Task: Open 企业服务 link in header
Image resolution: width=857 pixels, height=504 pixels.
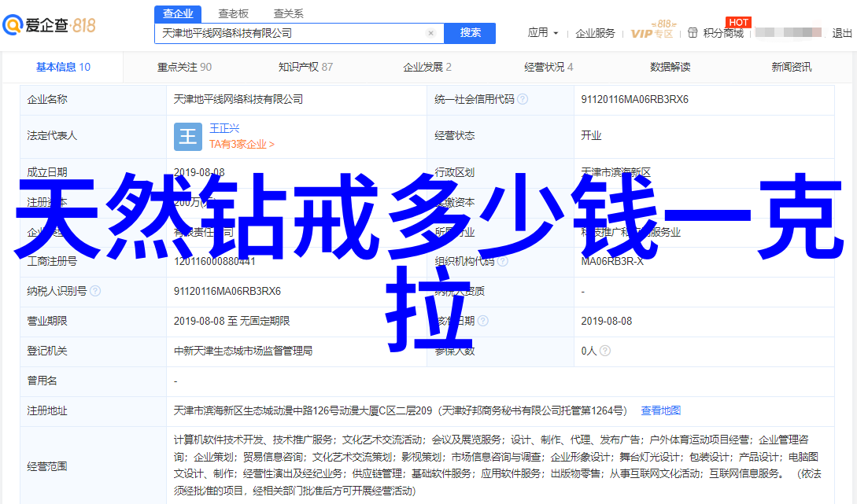Action: [x=595, y=33]
